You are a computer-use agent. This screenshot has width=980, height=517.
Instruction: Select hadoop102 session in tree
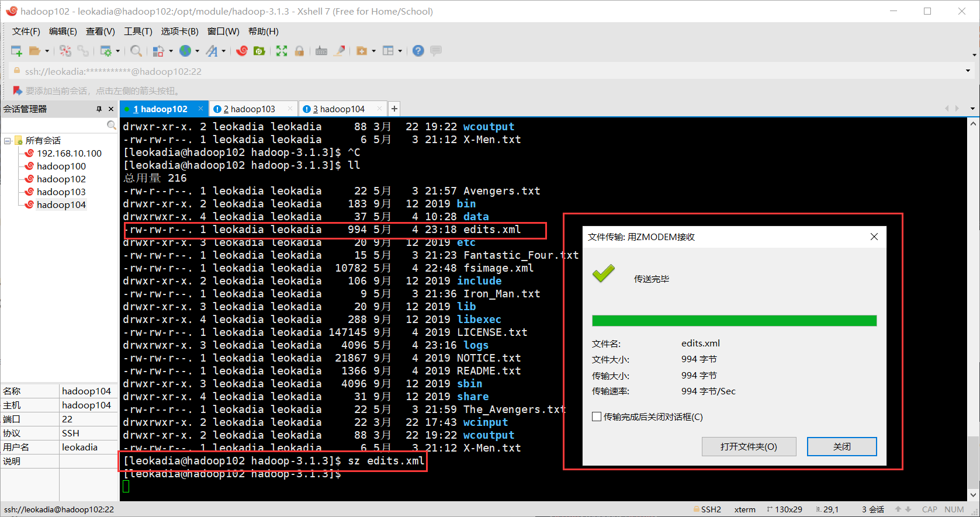(x=61, y=179)
